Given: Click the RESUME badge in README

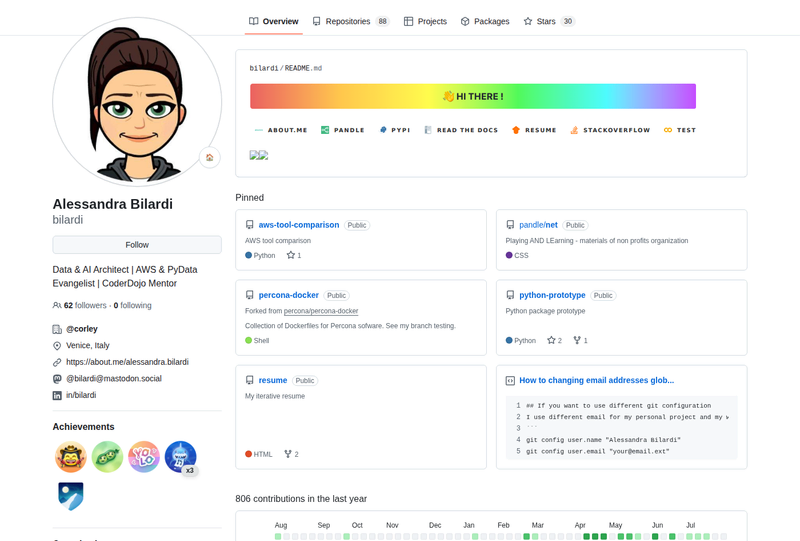Looking at the screenshot, I should pyautogui.click(x=534, y=130).
